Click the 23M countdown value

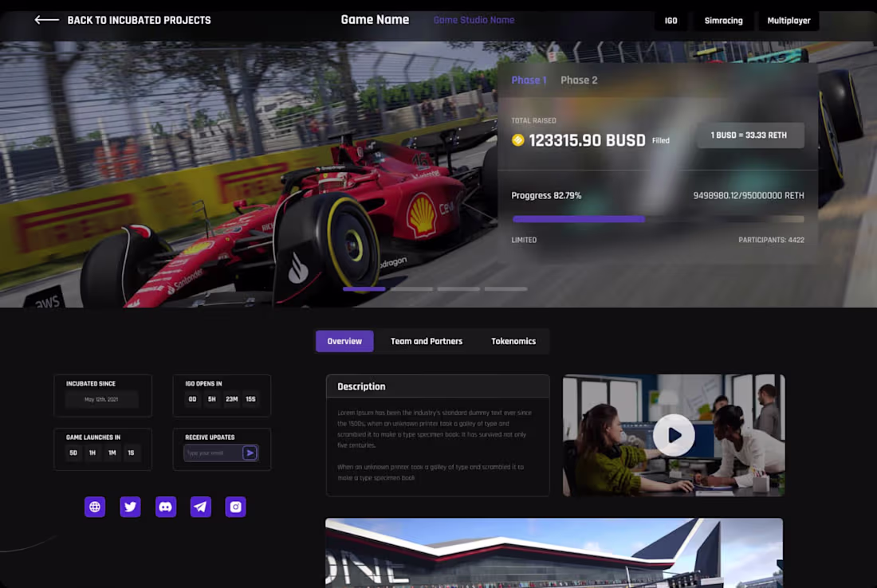point(231,399)
